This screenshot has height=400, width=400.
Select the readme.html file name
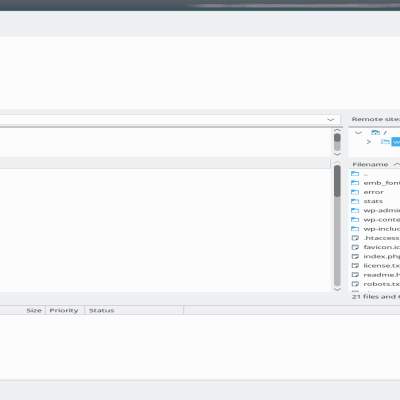382,275
